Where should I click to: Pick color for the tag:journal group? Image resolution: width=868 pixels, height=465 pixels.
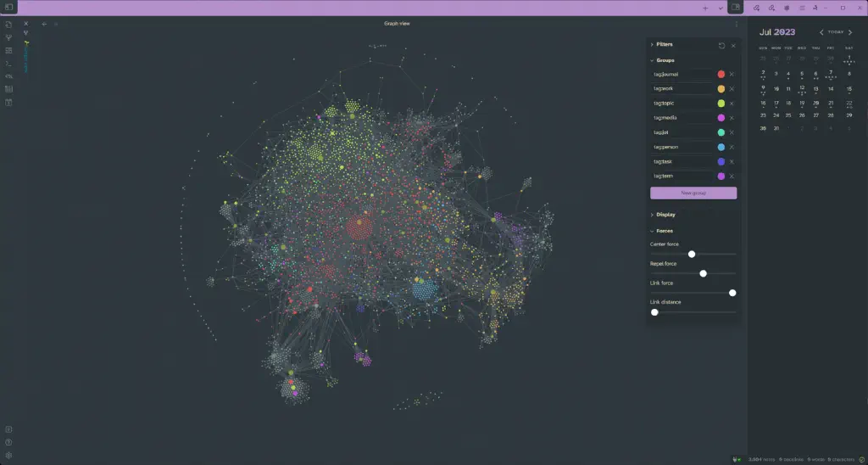click(x=721, y=75)
